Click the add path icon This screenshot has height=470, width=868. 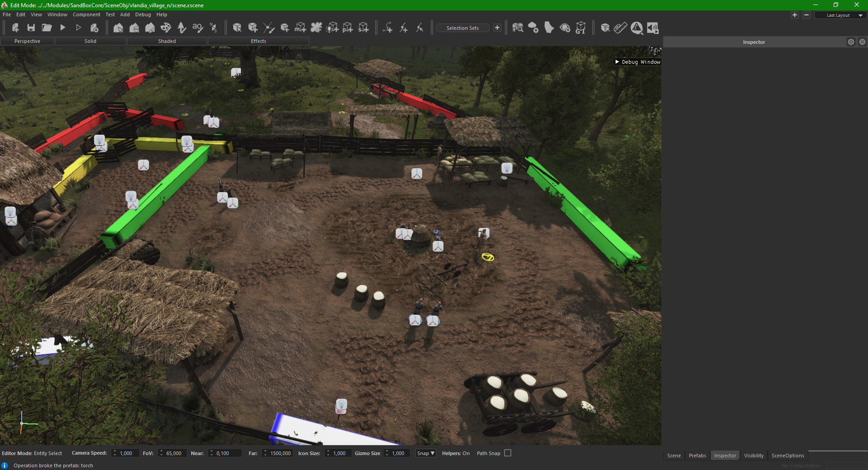pos(388,28)
